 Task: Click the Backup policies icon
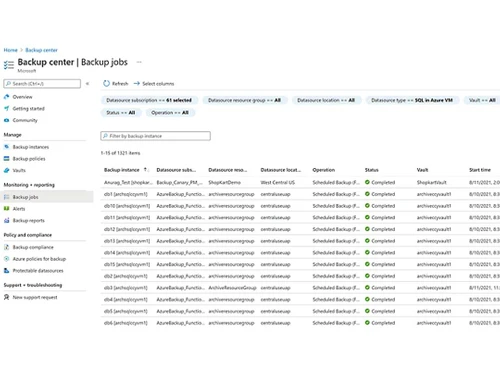(x=6, y=159)
